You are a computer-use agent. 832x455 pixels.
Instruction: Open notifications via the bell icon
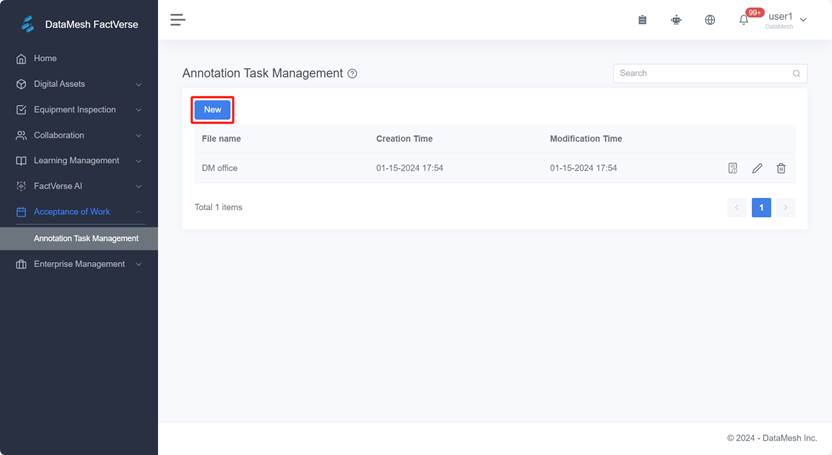coord(744,20)
